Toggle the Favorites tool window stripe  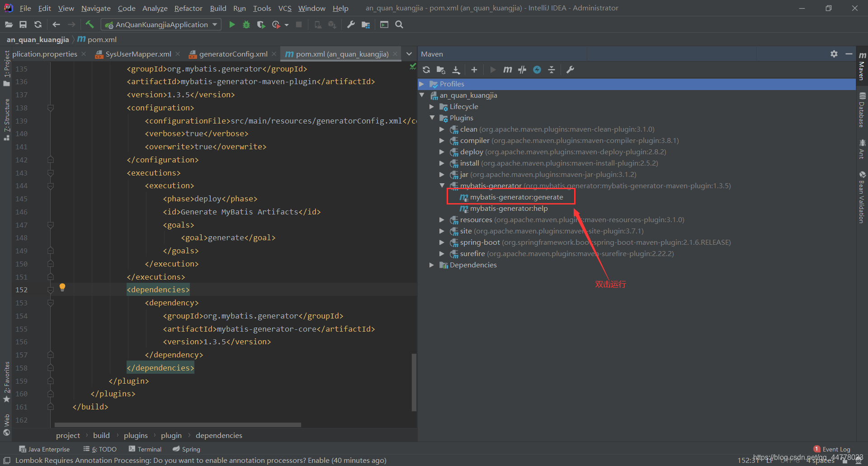pos(6,382)
